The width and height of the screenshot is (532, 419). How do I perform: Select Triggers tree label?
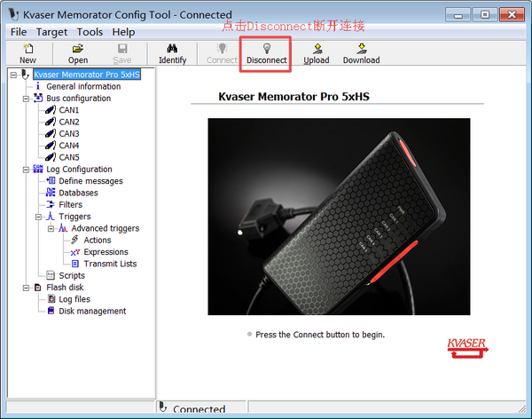[x=74, y=217]
